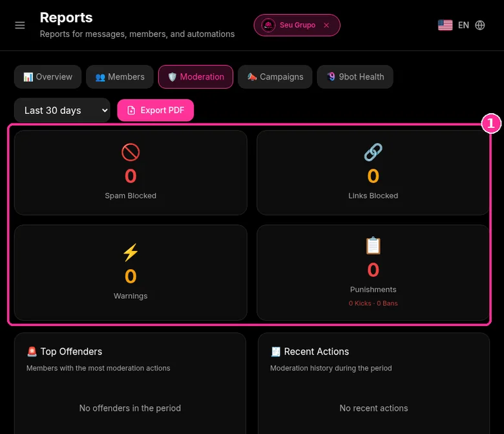Click the Links Blocked chain icon
The image size is (504, 434).
(373, 152)
